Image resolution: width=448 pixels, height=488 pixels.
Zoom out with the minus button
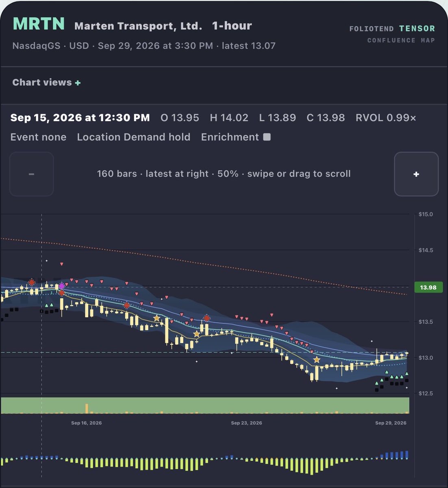pyautogui.click(x=31, y=174)
